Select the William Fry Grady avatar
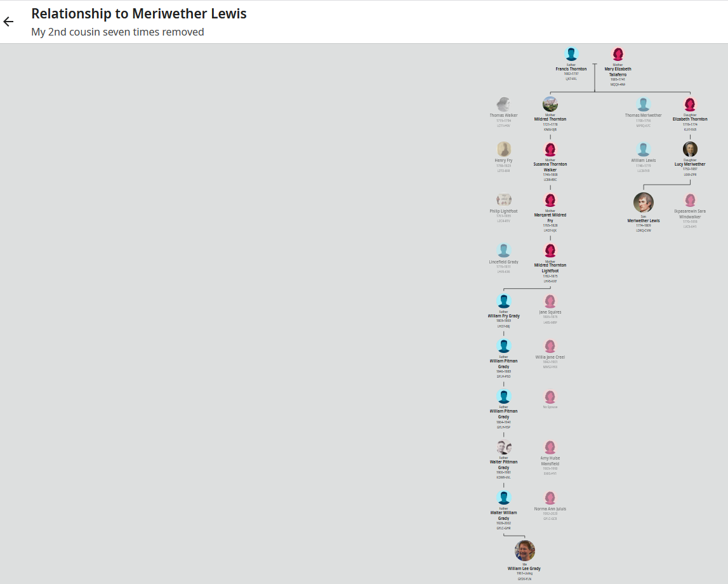The width and height of the screenshot is (728, 584). (504, 301)
